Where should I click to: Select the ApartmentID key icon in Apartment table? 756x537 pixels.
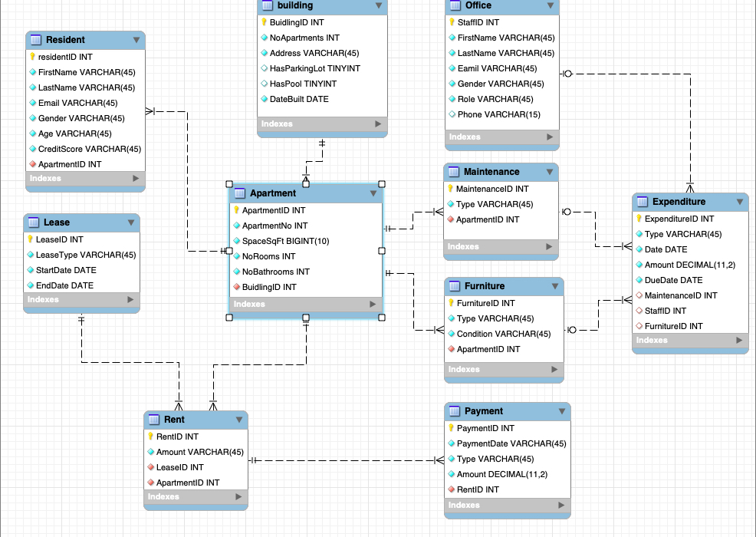pyautogui.click(x=236, y=210)
